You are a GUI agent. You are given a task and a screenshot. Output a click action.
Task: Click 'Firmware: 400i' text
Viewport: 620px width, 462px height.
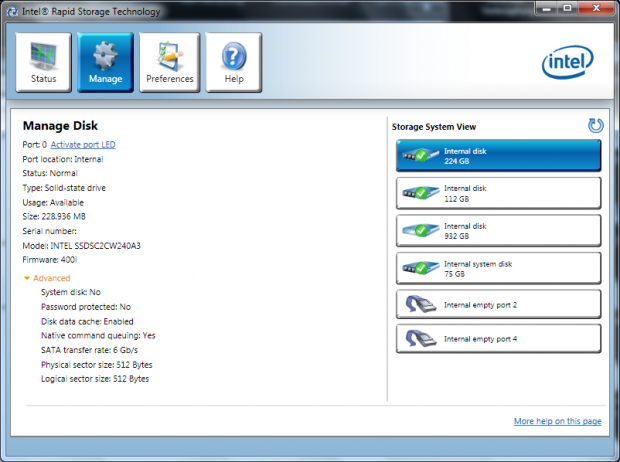pyautogui.click(x=49, y=260)
